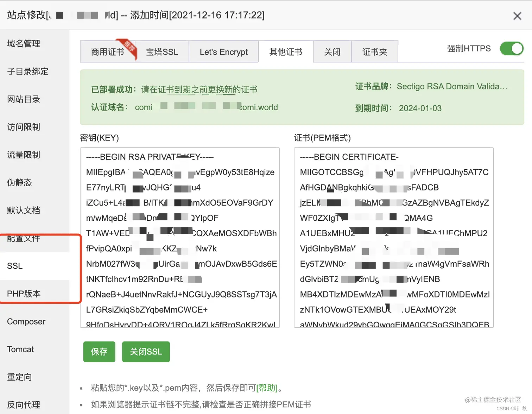Open the 关闭 tab
This screenshot has height=414, width=532.
pyautogui.click(x=332, y=52)
